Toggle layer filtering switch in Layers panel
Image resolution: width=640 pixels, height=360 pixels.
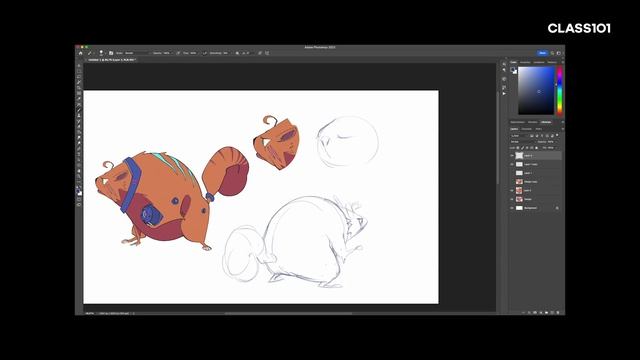coord(557,135)
